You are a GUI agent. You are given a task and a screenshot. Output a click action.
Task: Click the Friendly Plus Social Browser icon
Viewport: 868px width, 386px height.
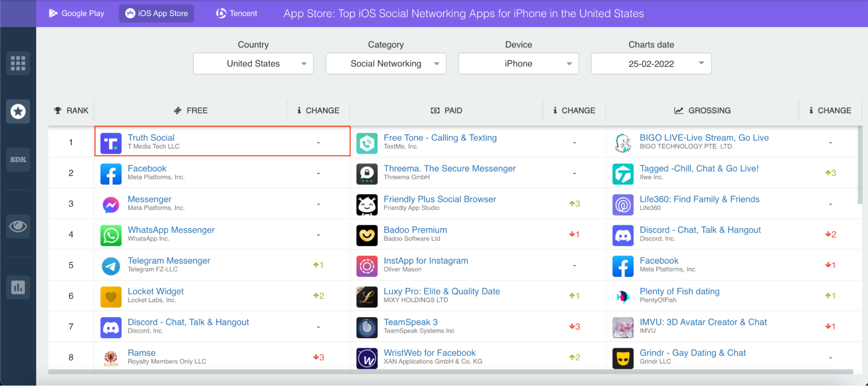click(x=367, y=205)
